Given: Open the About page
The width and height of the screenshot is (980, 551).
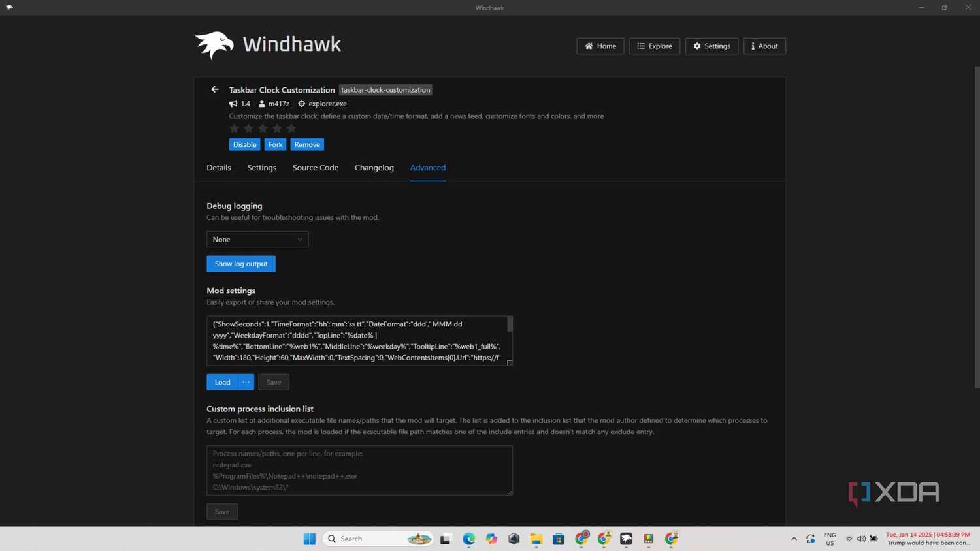Looking at the screenshot, I should point(764,46).
